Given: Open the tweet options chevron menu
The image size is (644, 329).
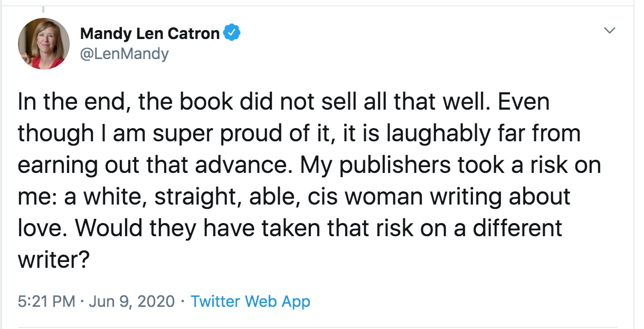Looking at the screenshot, I should tap(610, 32).
